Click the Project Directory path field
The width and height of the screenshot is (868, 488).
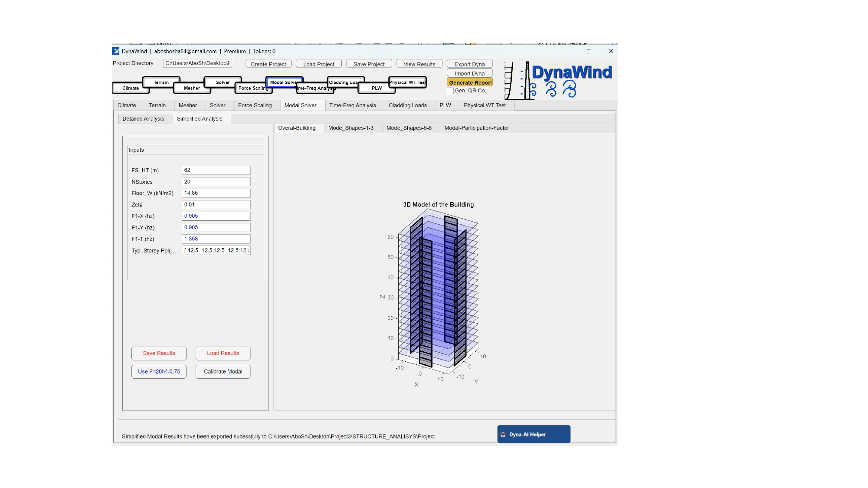[x=197, y=63]
